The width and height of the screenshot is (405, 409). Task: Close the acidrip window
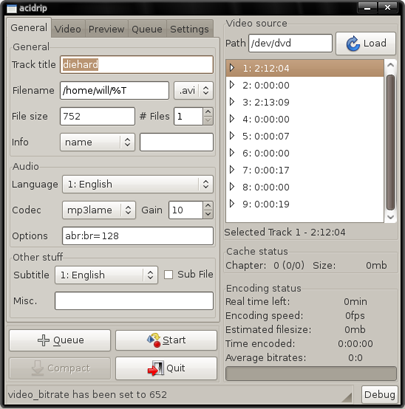[387, 8]
